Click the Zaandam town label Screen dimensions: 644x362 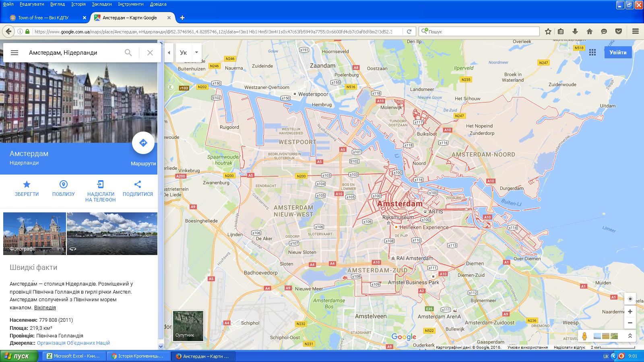(322, 66)
